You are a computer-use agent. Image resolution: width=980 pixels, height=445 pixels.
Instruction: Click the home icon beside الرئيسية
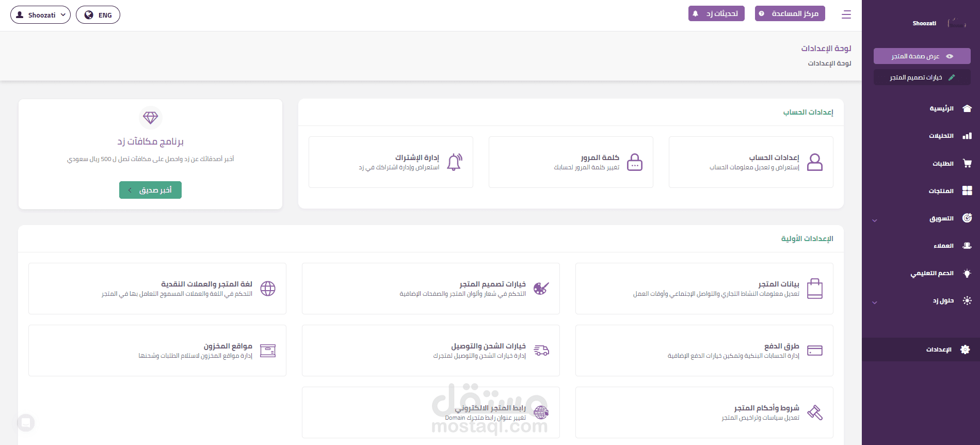tap(967, 108)
